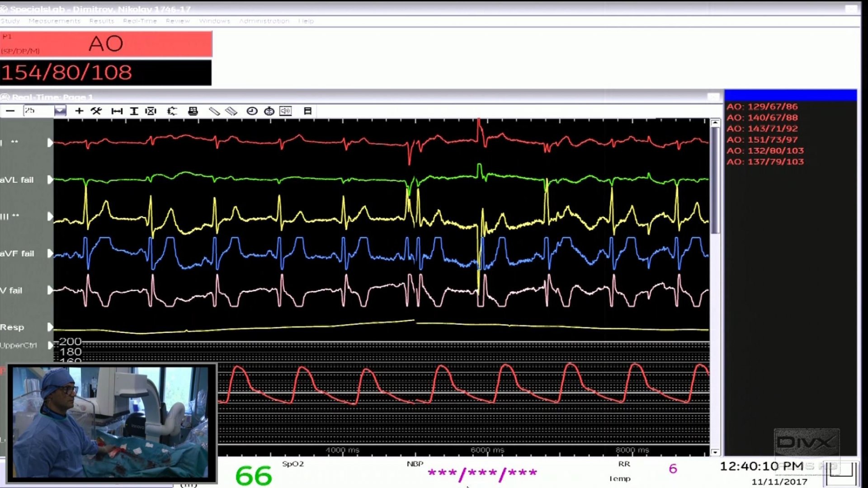Toggle the aVL fail channel arrow marker
The width and height of the screenshot is (868, 488).
click(50, 180)
